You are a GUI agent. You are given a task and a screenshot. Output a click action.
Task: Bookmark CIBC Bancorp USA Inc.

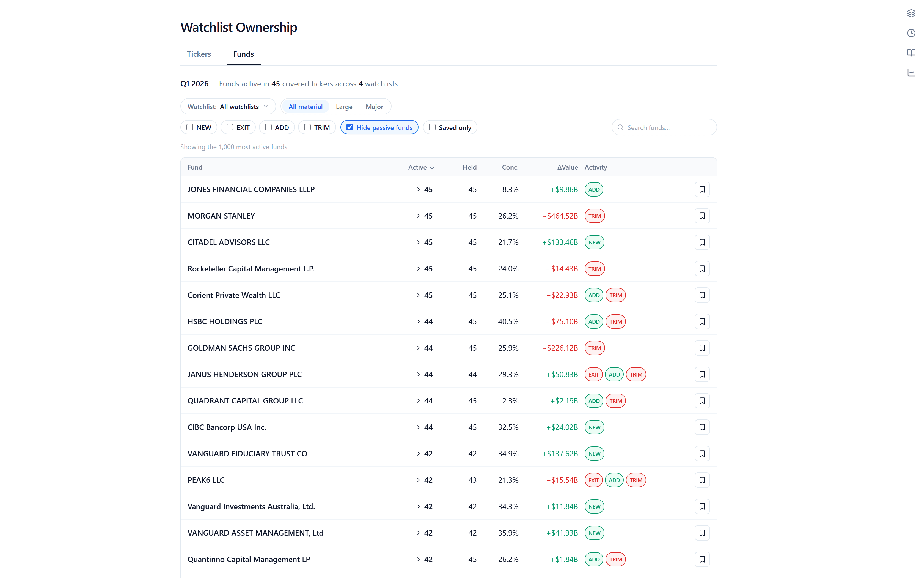click(x=702, y=427)
